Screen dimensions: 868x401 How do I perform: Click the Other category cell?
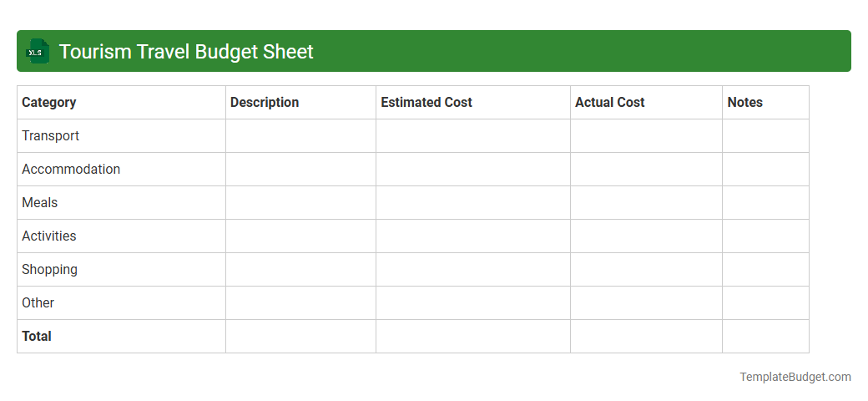pyautogui.click(x=121, y=303)
